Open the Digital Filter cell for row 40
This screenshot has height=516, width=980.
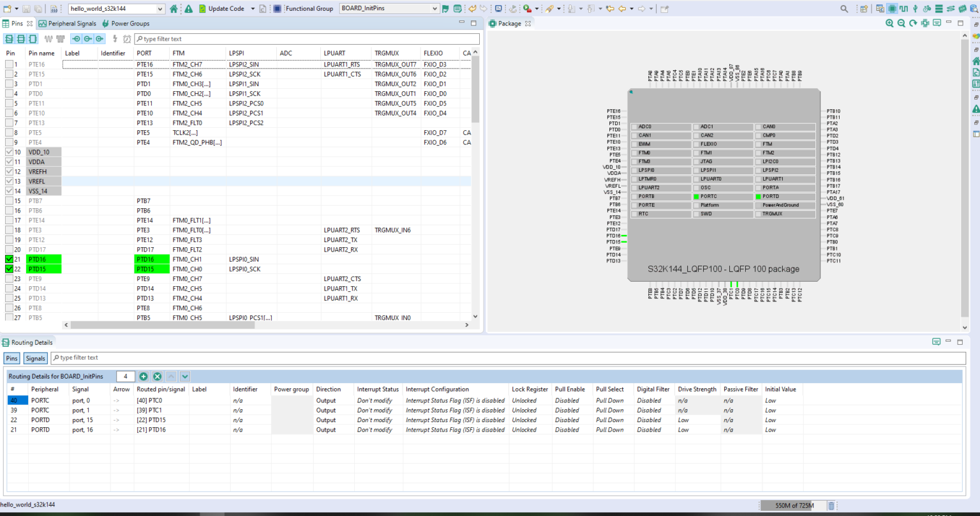click(x=654, y=400)
